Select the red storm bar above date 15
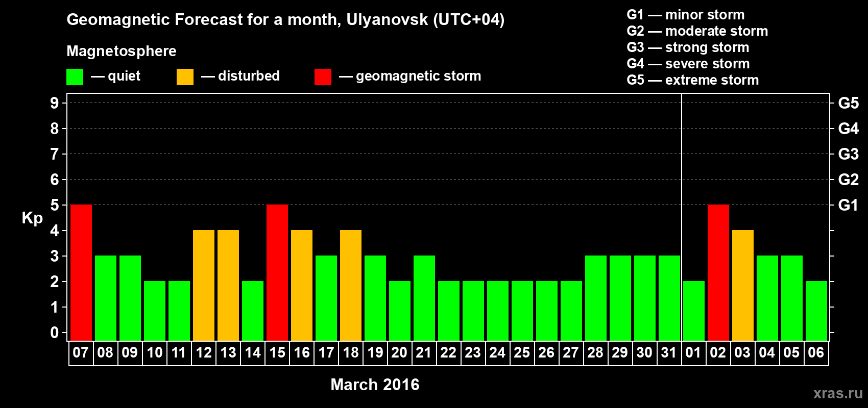 click(x=277, y=272)
